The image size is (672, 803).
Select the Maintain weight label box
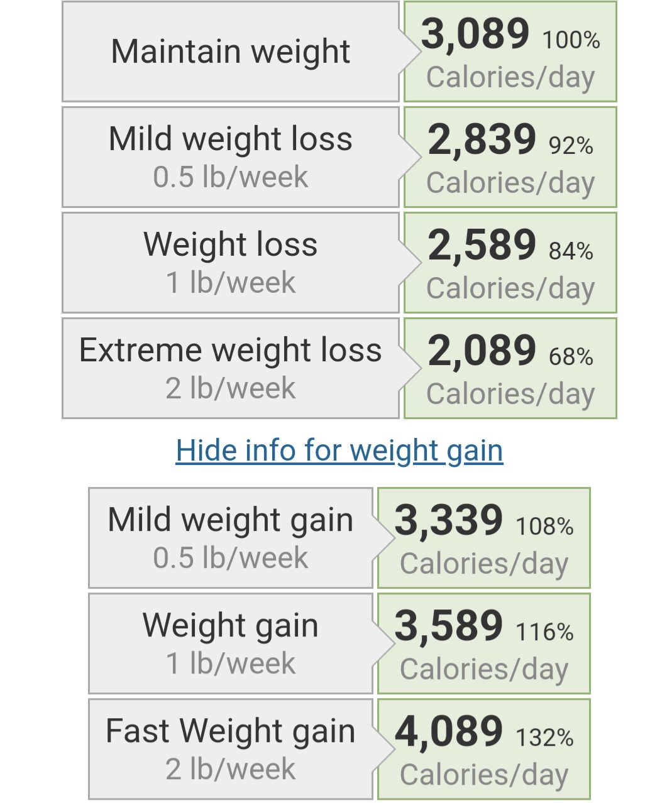230,52
